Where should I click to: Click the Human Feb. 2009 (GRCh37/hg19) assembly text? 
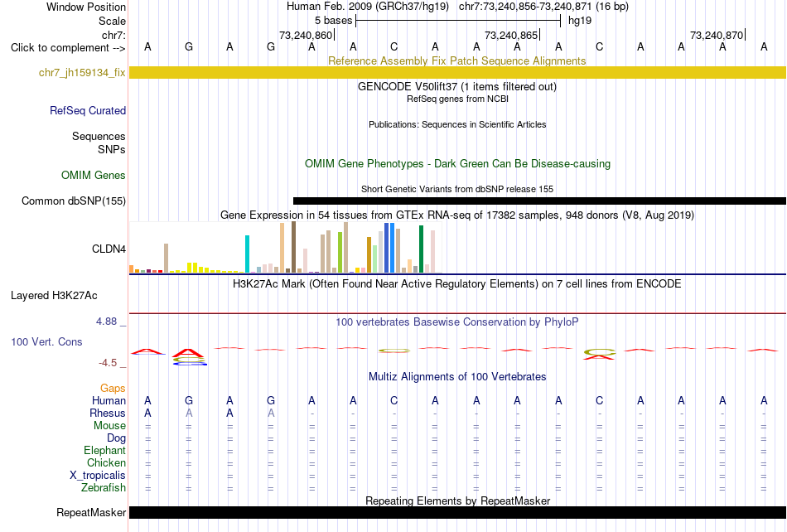[369, 7]
